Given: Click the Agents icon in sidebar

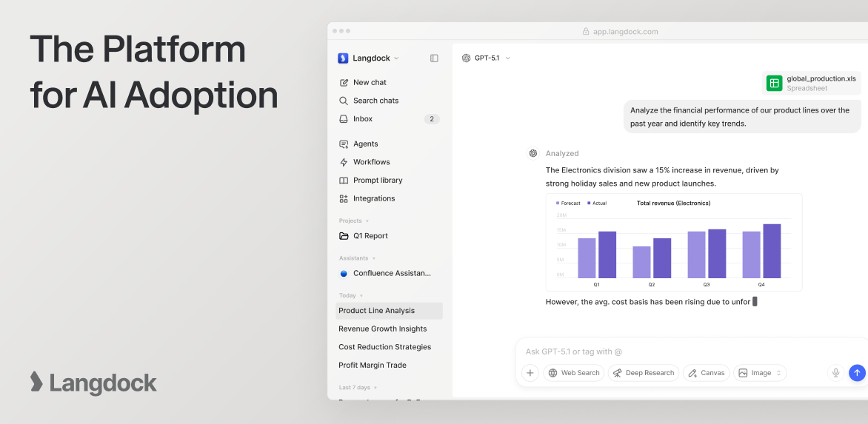Looking at the screenshot, I should 344,144.
